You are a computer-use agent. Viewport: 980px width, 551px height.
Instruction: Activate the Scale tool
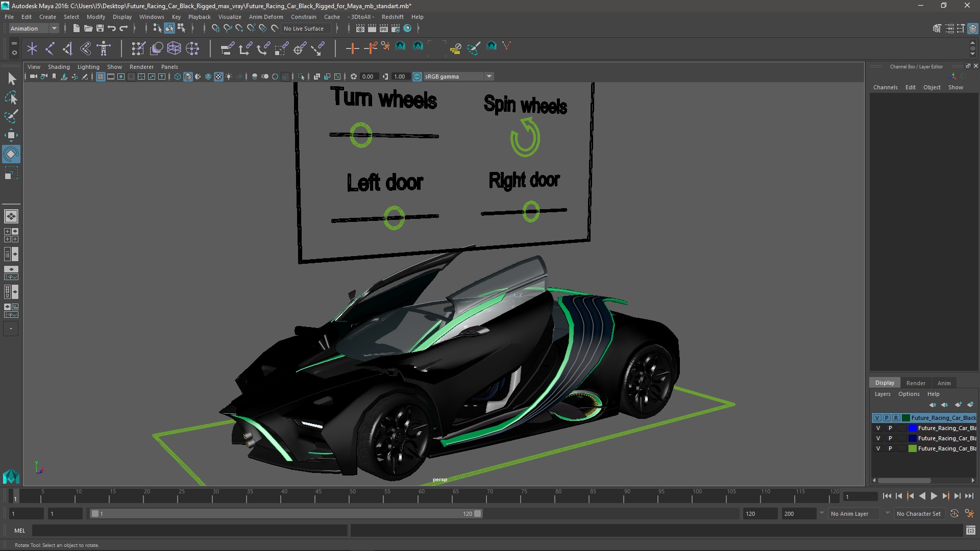[11, 173]
